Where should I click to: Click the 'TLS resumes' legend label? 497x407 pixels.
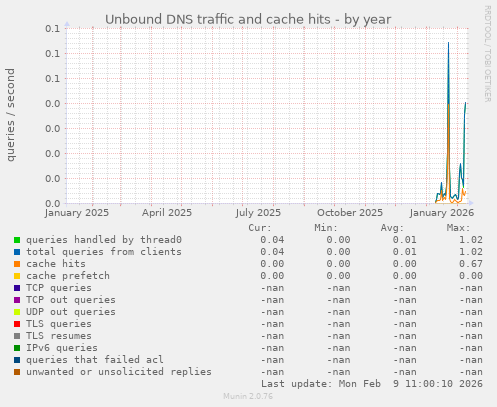tap(59, 336)
